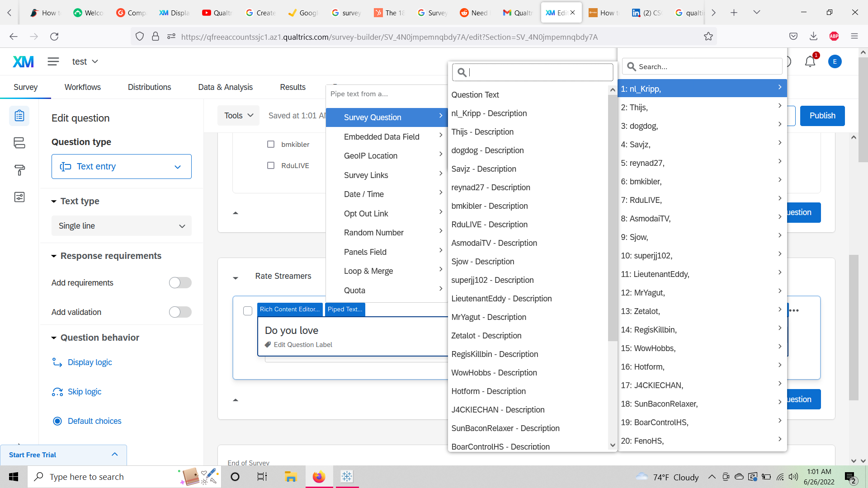The image size is (868, 488).
Task: Click the XM logo
Action: [x=23, y=61]
